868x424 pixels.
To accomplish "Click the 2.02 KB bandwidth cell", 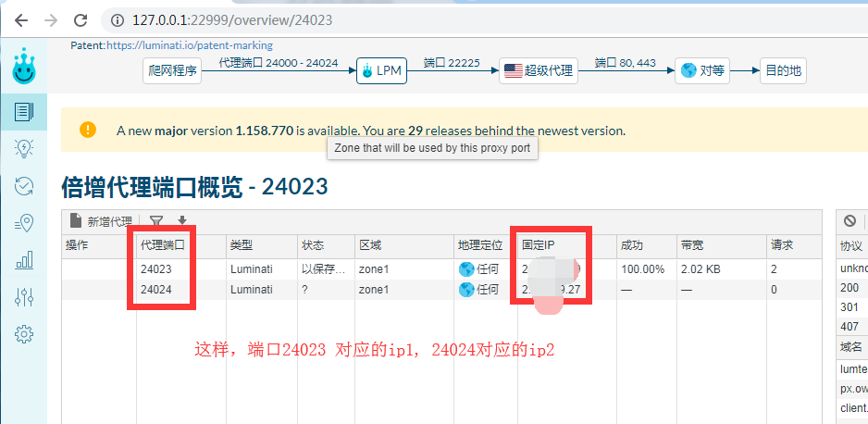I will (722, 269).
